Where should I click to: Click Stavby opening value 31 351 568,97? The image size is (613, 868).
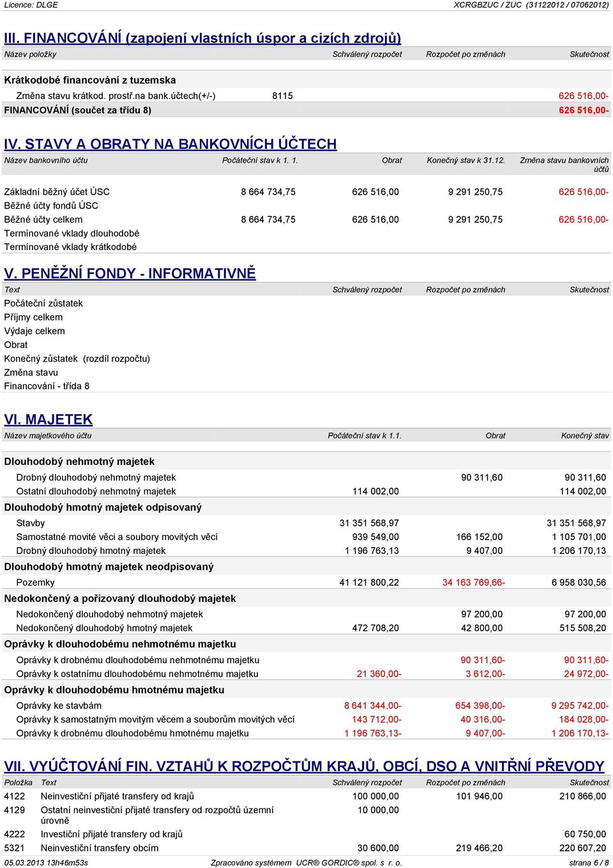coord(369,523)
